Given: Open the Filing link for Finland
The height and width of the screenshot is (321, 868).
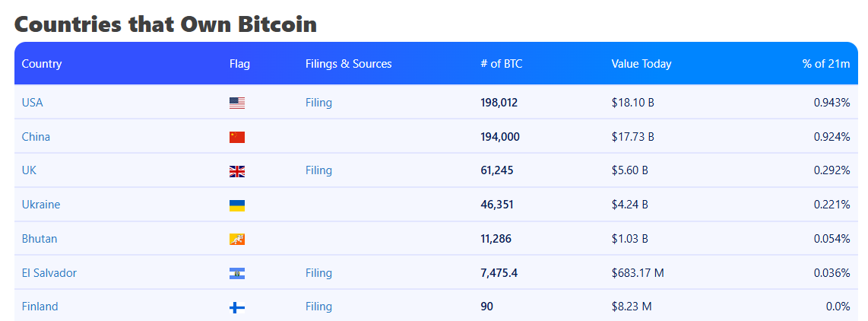Looking at the screenshot, I should pyautogui.click(x=318, y=307).
